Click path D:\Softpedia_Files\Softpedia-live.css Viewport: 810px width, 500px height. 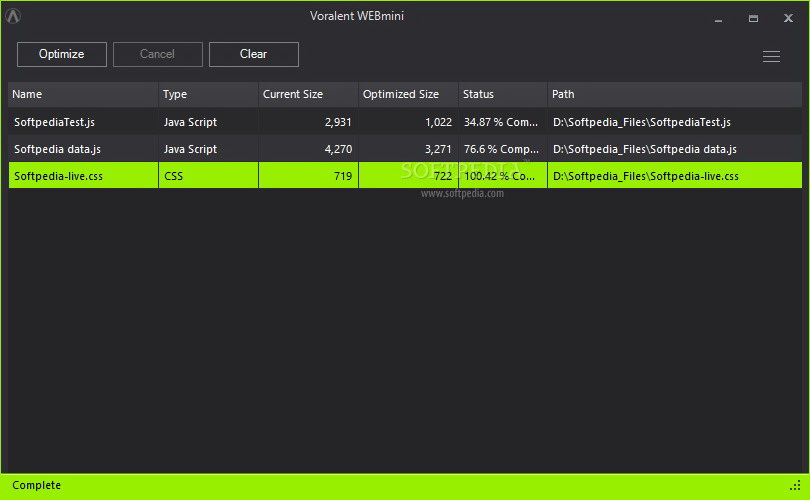pos(646,176)
